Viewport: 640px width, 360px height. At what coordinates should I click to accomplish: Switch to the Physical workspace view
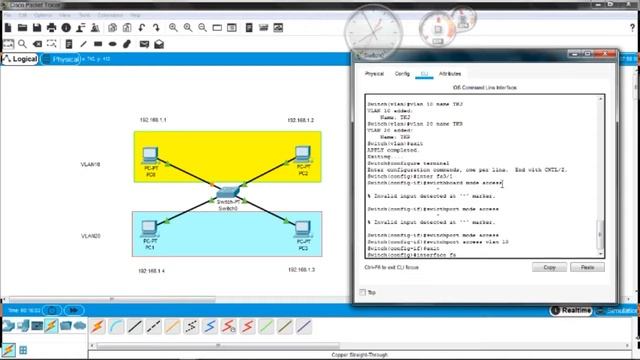click(x=61, y=59)
